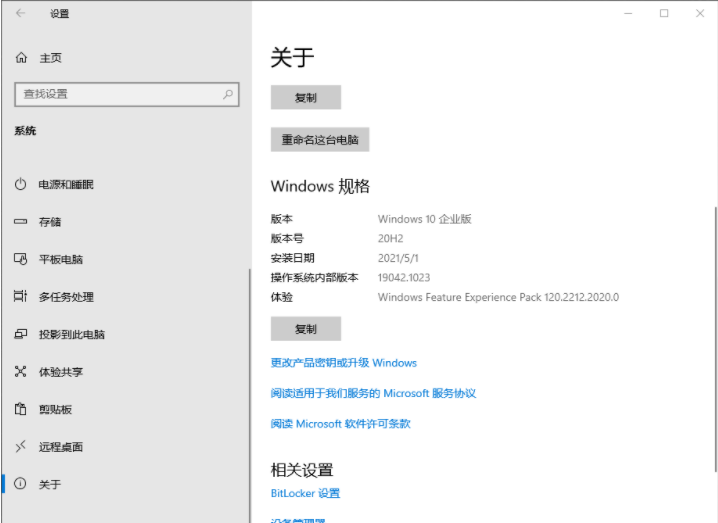Open the 存储 storage icon
718x523 pixels.
click(20, 222)
